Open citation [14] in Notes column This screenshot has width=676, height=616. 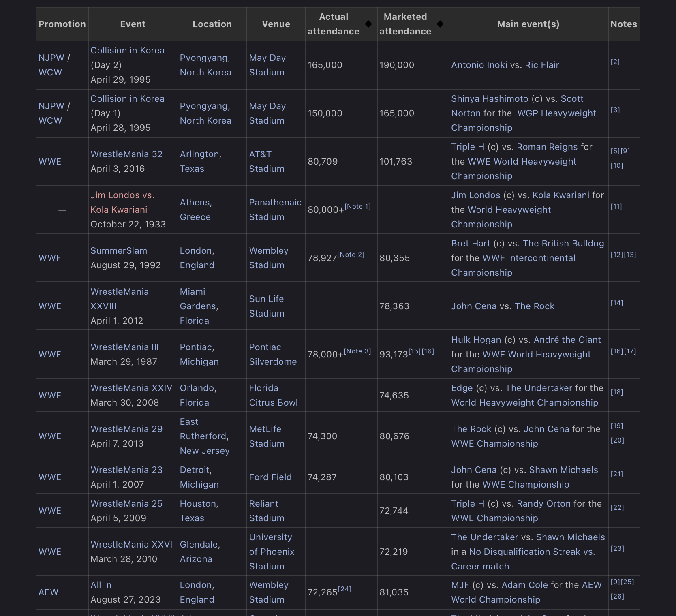coord(617,303)
